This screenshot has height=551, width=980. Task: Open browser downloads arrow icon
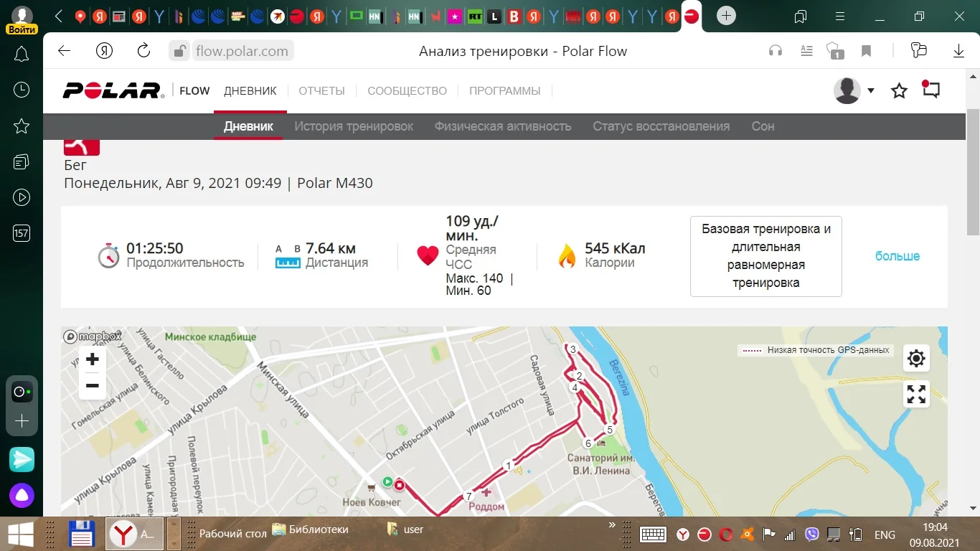click(958, 51)
